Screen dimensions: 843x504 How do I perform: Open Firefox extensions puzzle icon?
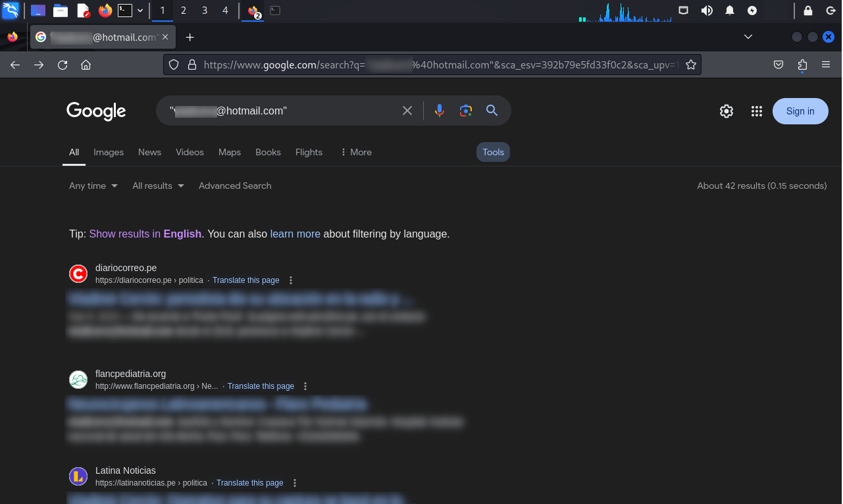[802, 64]
